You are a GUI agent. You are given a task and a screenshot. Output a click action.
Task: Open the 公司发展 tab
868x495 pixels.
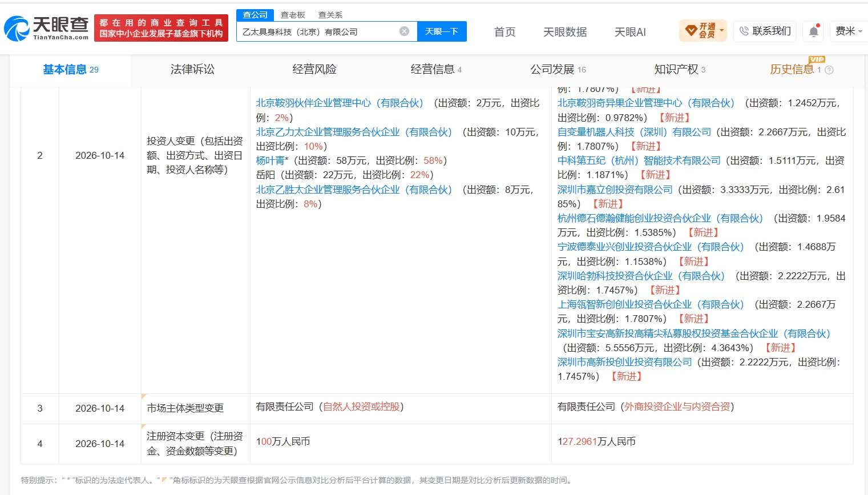(x=558, y=70)
